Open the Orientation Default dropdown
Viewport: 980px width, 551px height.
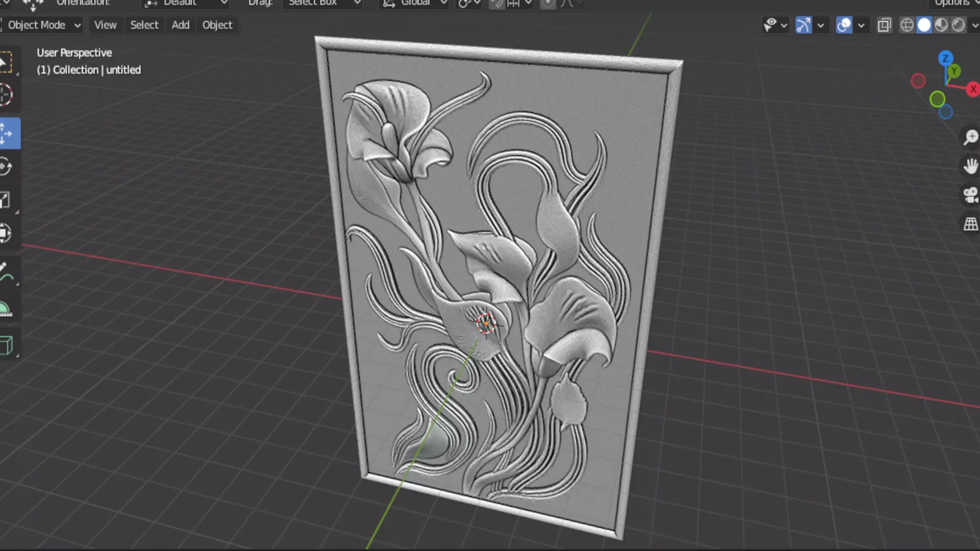click(x=186, y=4)
